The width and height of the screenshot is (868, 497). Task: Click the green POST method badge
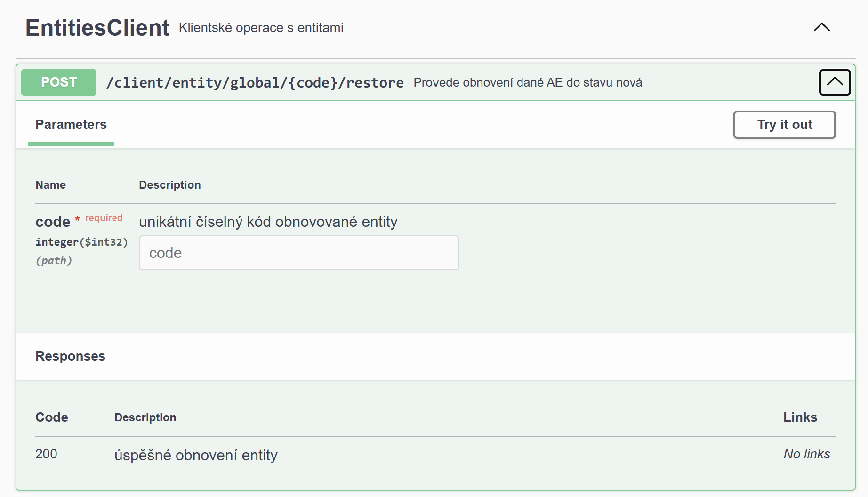click(x=59, y=82)
